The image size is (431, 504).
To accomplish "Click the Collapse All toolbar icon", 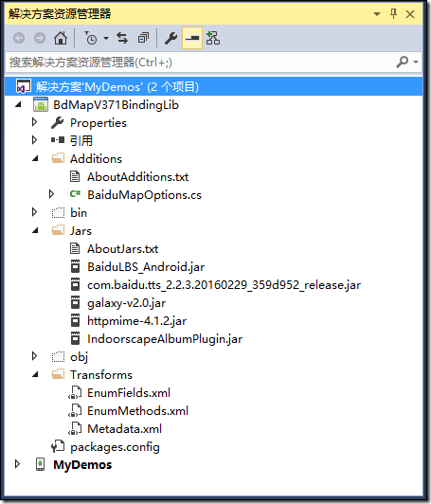I will 143,38.
